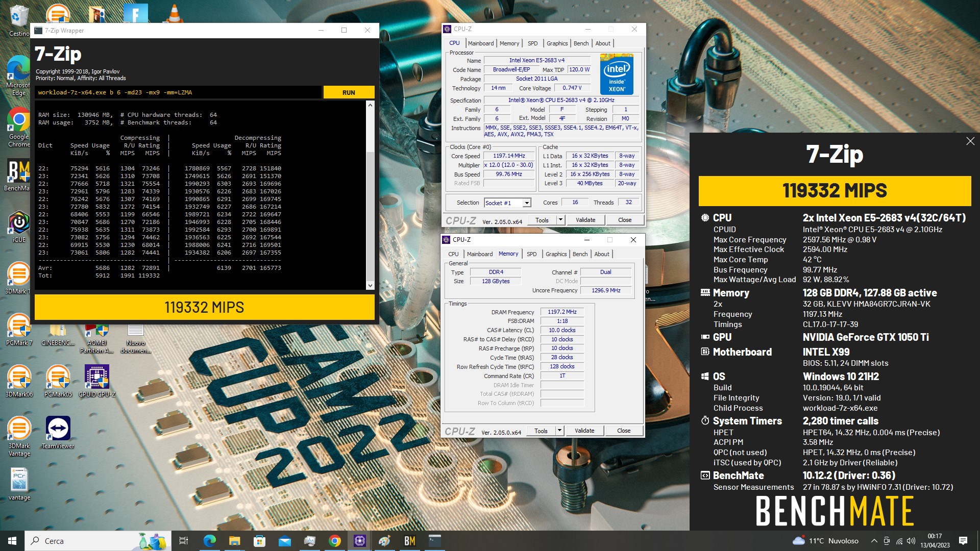Click Close button in top CPU-Z window
This screenshot has width=980, height=551.
point(625,220)
